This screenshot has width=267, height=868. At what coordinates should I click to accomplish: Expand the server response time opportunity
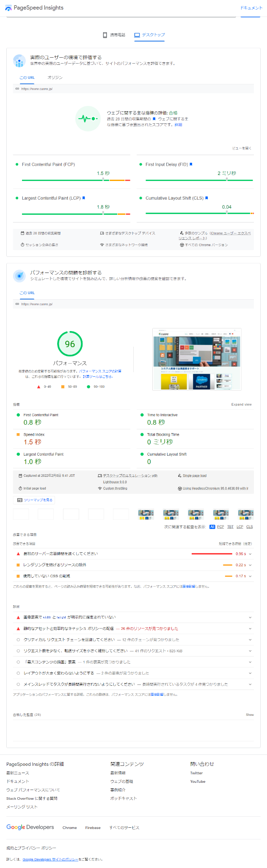click(250, 554)
